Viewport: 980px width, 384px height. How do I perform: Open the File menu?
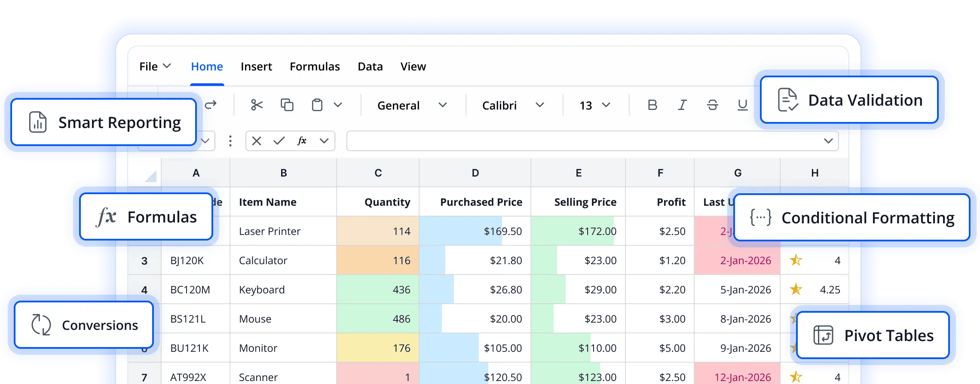click(155, 67)
